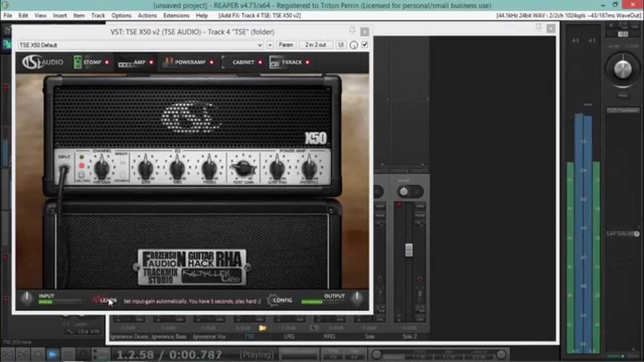
Task: Toggle the CRUNCH switch on amp
Action: point(122,174)
